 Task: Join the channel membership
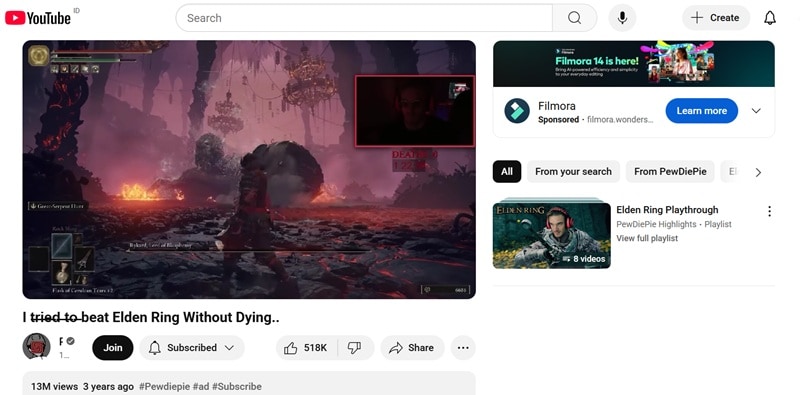click(x=113, y=348)
